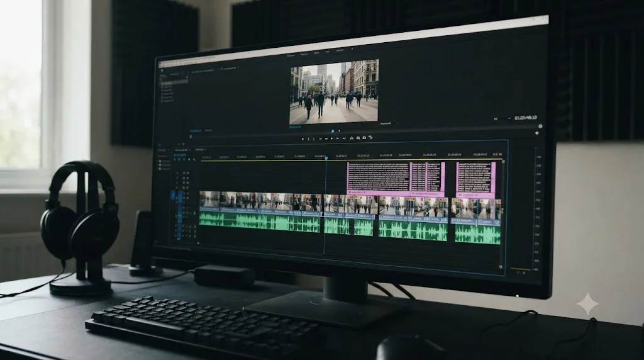
Task: Add a marker from the transport bar
Action: coord(303,139)
